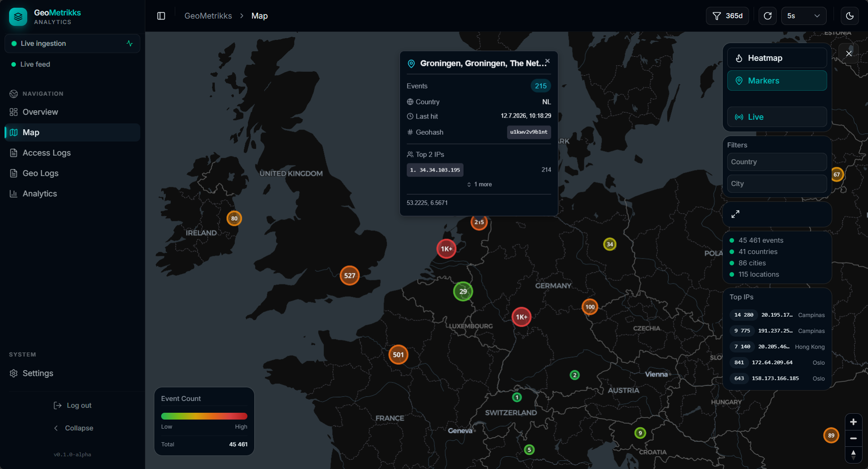Close the map controls panel
This screenshot has height=469, width=868.
(849, 54)
